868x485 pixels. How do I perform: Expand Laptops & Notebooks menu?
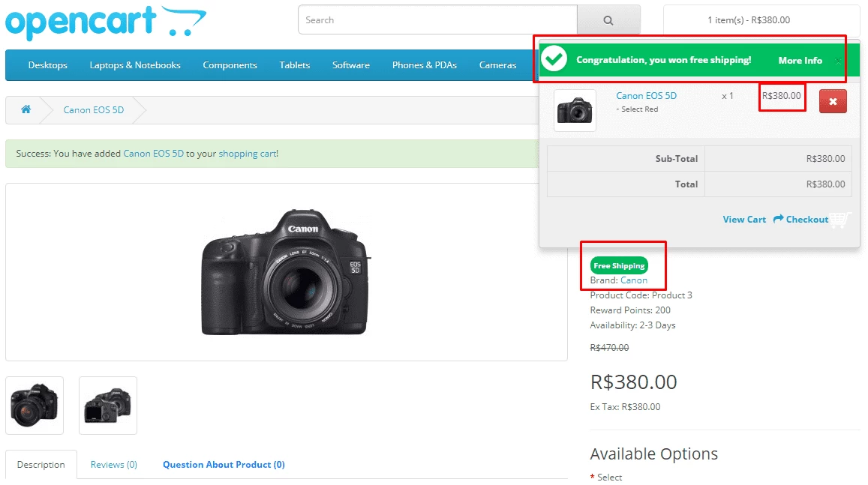click(135, 65)
